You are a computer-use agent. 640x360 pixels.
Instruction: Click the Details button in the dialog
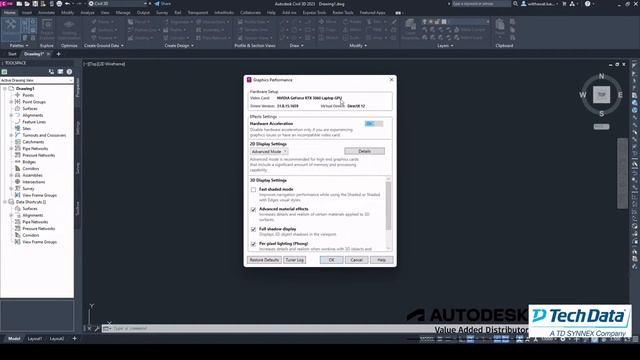pos(364,151)
